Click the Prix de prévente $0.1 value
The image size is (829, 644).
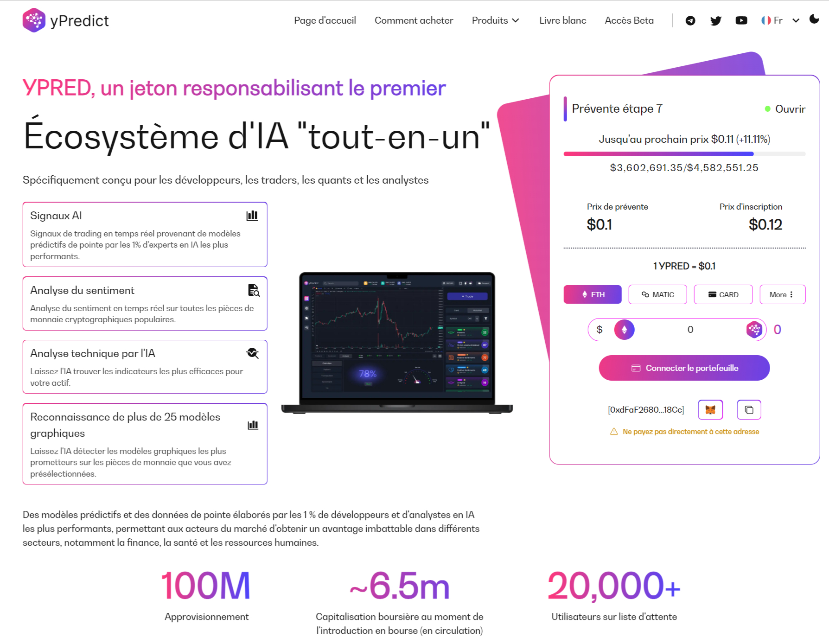click(599, 225)
